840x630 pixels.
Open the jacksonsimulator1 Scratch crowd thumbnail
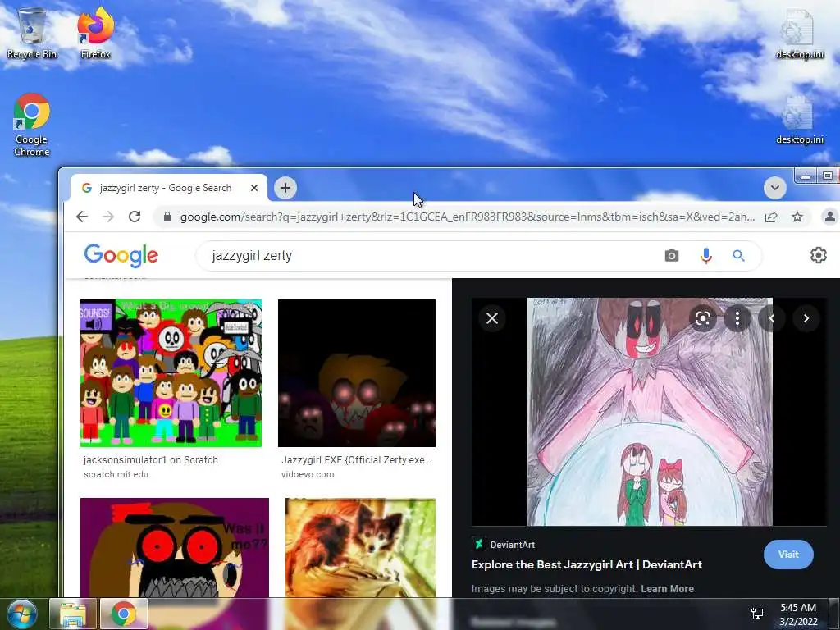(171, 373)
